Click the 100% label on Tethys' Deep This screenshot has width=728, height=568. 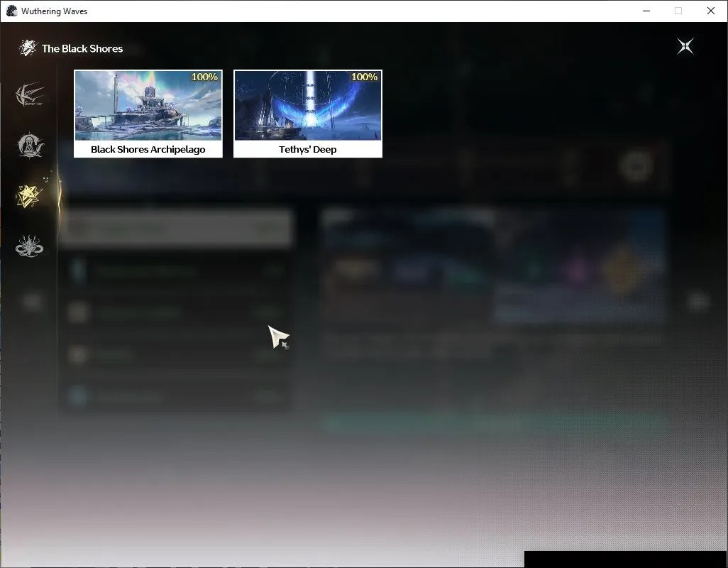365,77
